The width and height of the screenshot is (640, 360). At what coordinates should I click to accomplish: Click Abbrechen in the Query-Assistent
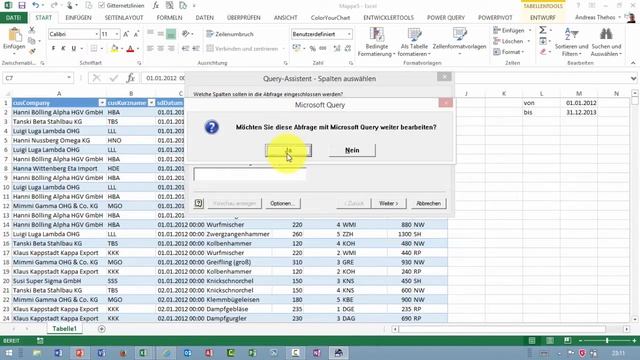(x=429, y=203)
